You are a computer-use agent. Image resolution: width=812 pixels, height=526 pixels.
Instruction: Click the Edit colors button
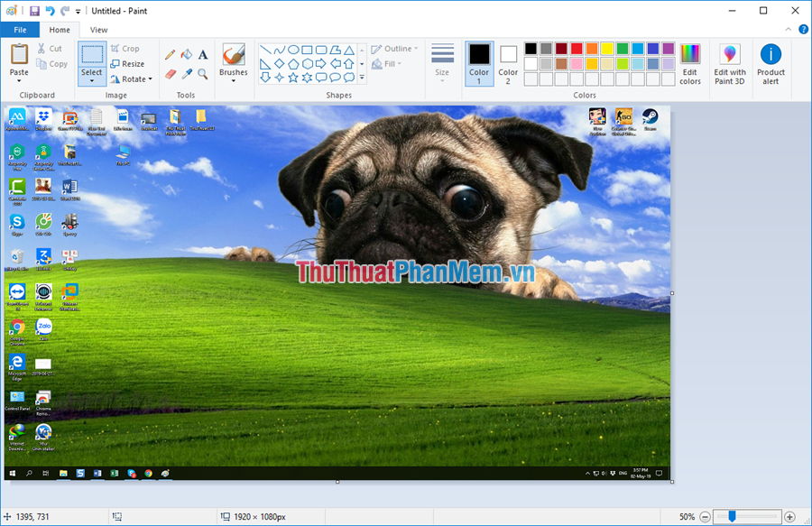coord(690,63)
